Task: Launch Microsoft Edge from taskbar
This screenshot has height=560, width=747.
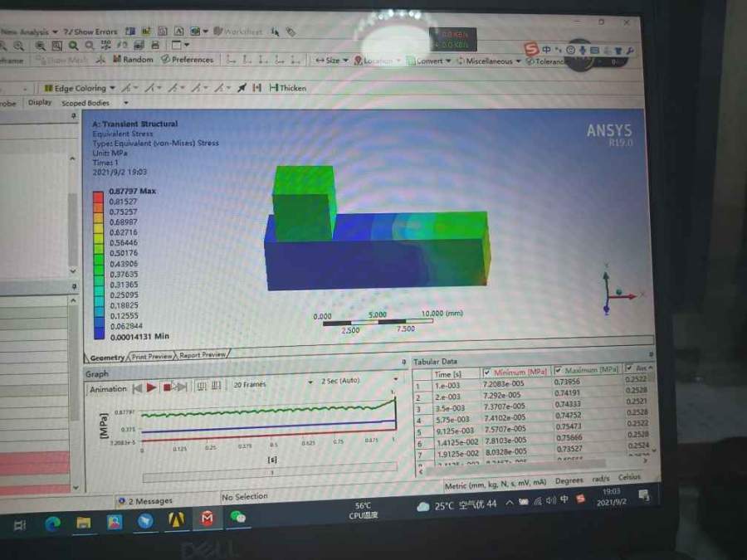Action: (x=53, y=523)
